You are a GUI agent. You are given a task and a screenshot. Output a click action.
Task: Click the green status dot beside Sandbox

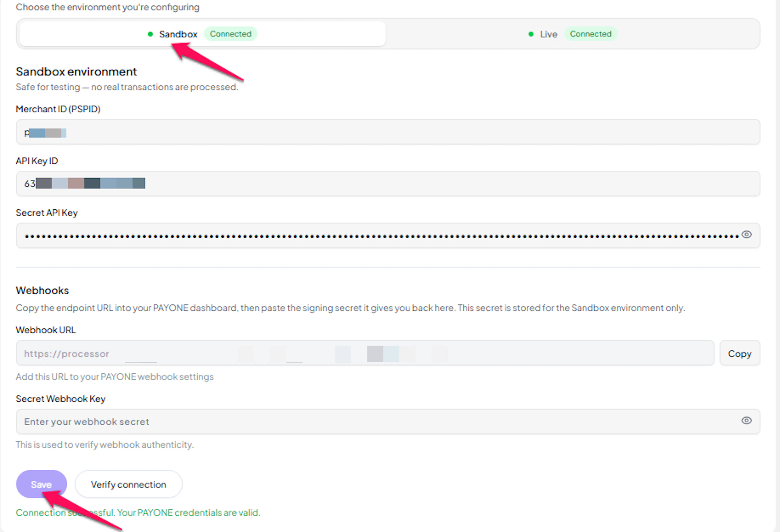(x=150, y=34)
